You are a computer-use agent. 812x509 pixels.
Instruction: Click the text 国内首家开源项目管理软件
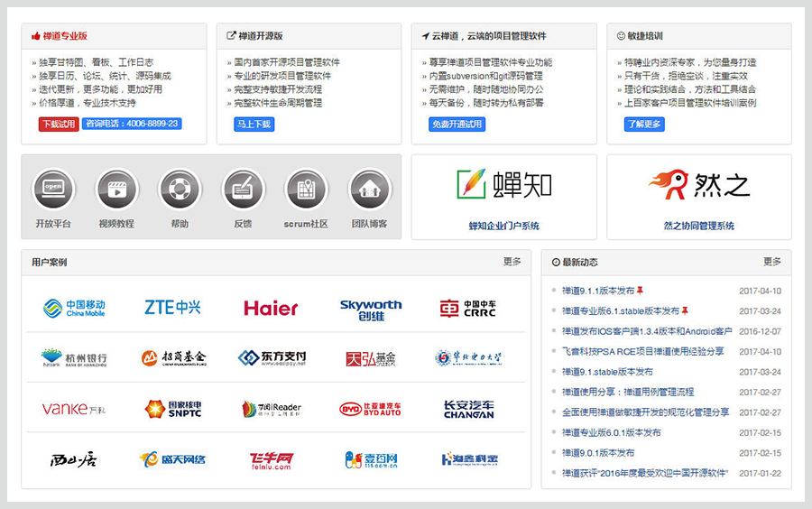click(287, 62)
